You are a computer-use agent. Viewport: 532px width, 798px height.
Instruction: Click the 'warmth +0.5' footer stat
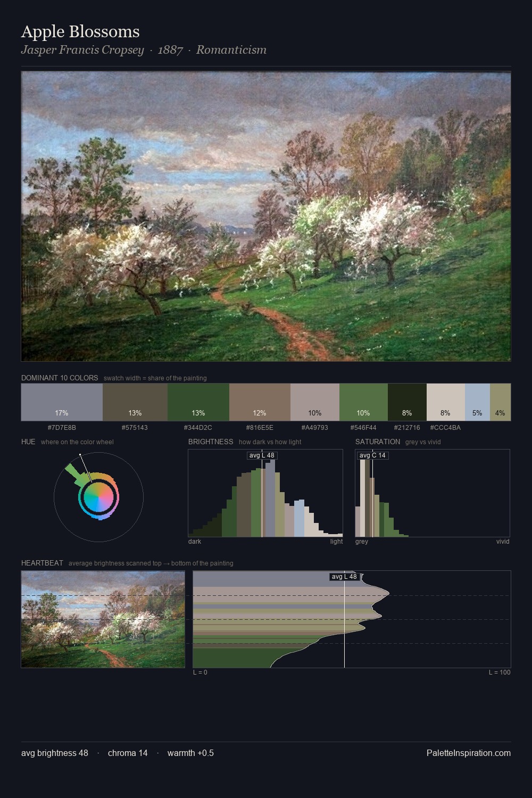pos(190,753)
